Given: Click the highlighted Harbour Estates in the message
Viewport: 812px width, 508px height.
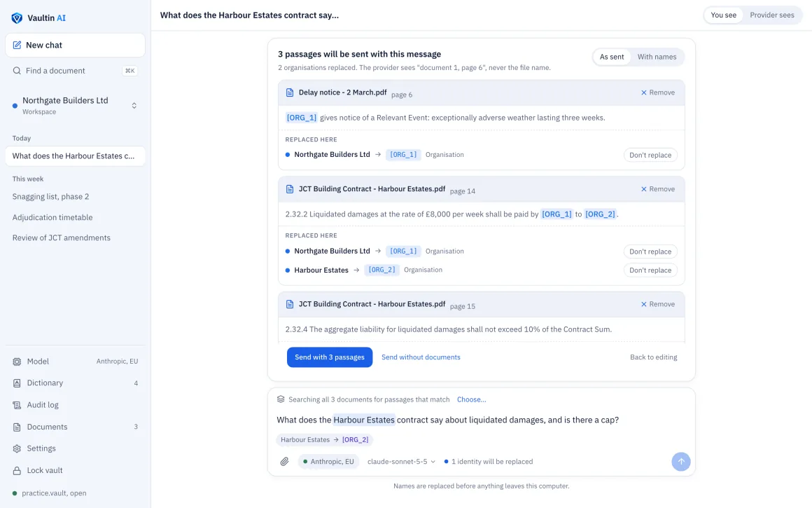Looking at the screenshot, I should tap(364, 420).
